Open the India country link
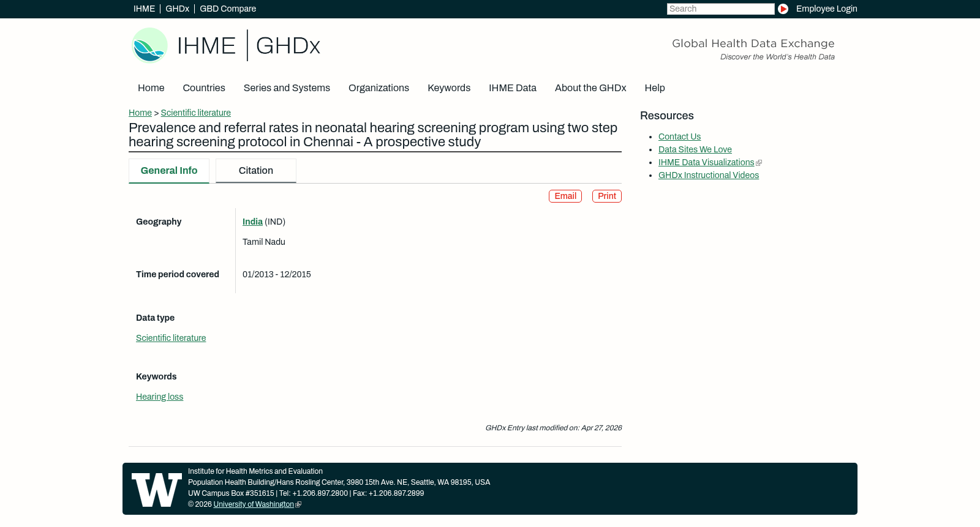Screen dimensions: 980x527 [x=252, y=222]
